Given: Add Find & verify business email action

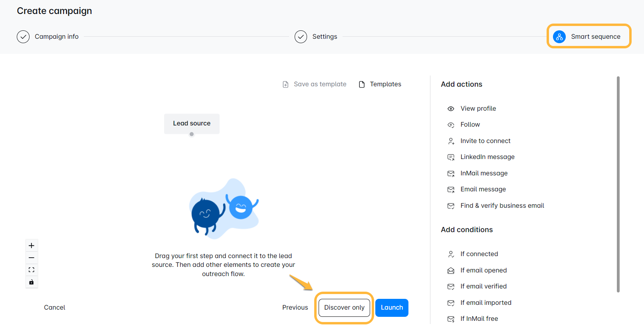Looking at the screenshot, I should click(x=502, y=206).
